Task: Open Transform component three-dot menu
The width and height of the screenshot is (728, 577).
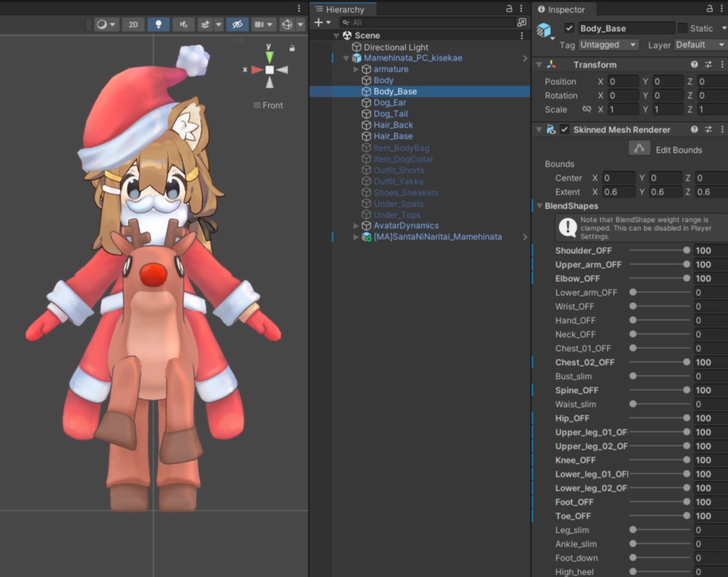Action: (722, 65)
